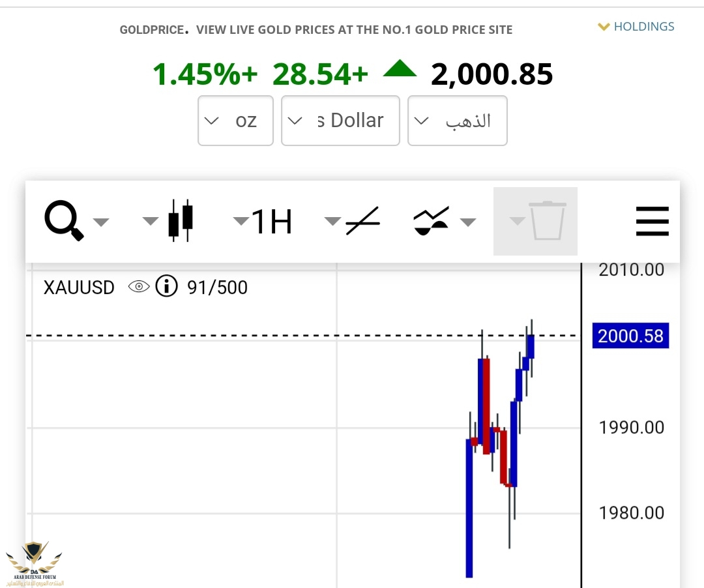Viewport: 704px width, 588px height.
Task: Expand the arrow next to zoom magnifier
Action: click(x=100, y=222)
